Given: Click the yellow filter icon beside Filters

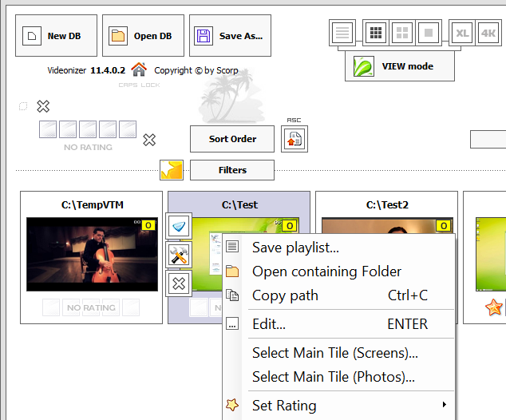Looking at the screenshot, I should coord(172,169).
